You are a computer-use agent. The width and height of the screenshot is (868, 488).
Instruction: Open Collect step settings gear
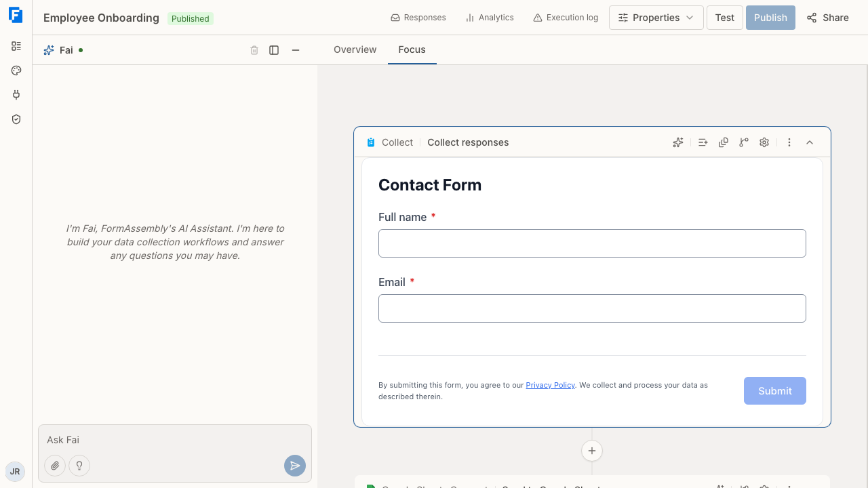(764, 142)
